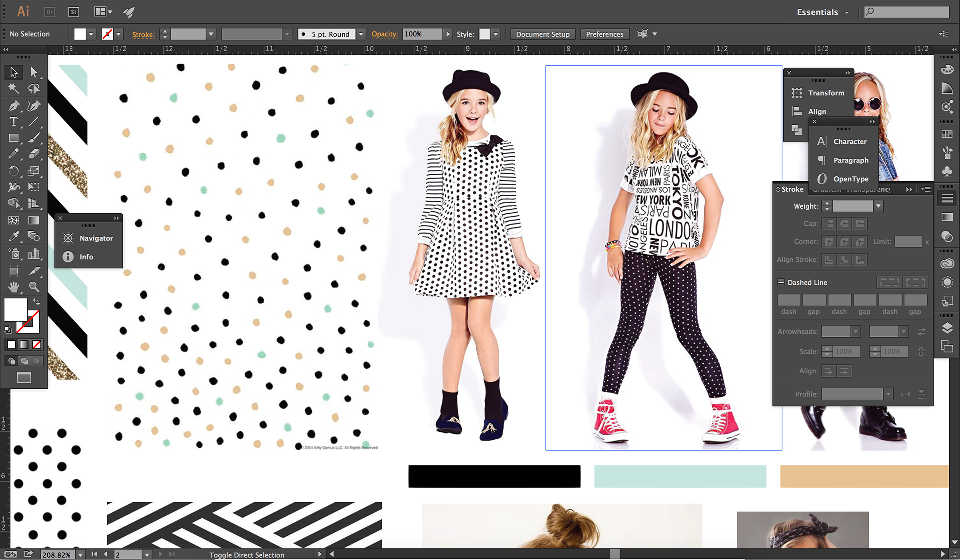This screenshot has height=560, width=960.
Task: Select the Direct Selection tool
Action: [x=34, y=72]
